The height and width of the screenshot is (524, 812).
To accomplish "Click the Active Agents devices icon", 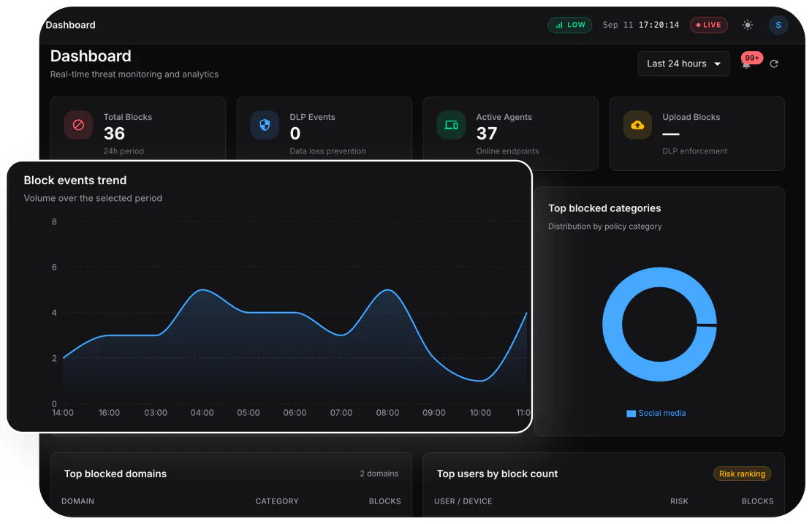I will [451, 125].
